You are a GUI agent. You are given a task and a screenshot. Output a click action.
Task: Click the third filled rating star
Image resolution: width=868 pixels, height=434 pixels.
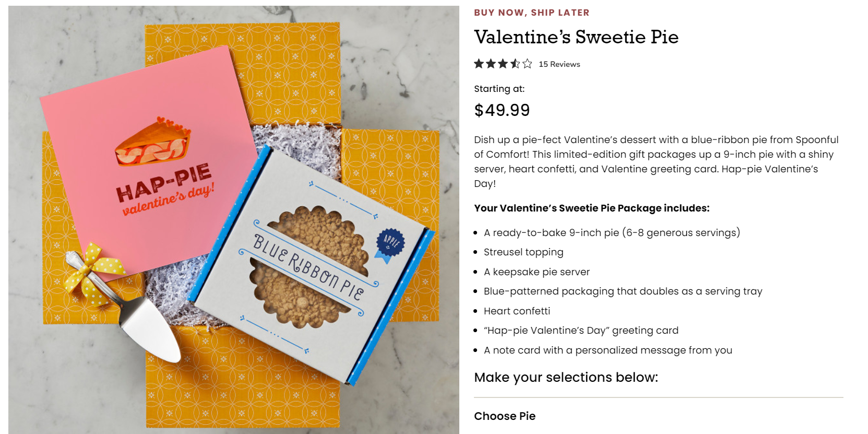(x=503, y=64)
